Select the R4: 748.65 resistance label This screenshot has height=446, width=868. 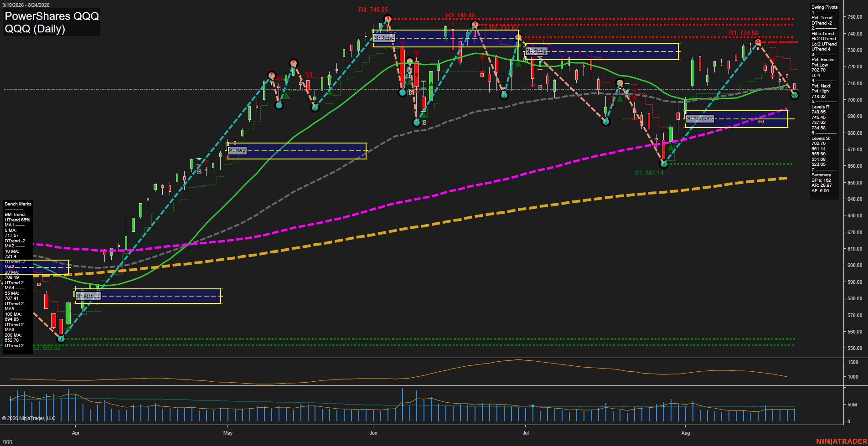pos(373,10)
